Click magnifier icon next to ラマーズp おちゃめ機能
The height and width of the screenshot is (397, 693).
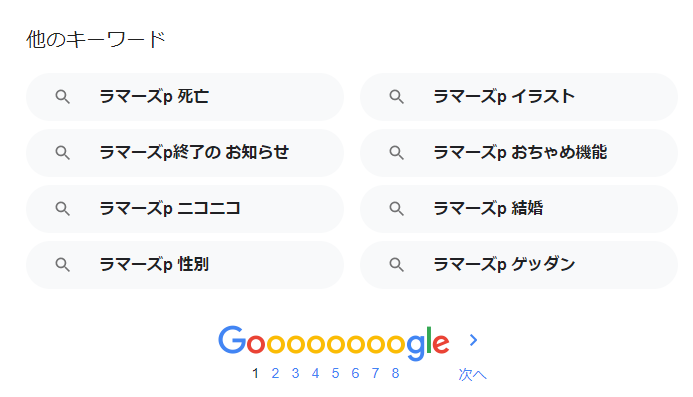click(x=396, y=153)
